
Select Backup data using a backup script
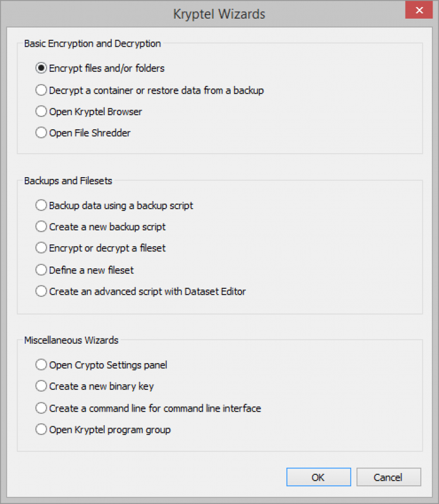tap(41, 205)
